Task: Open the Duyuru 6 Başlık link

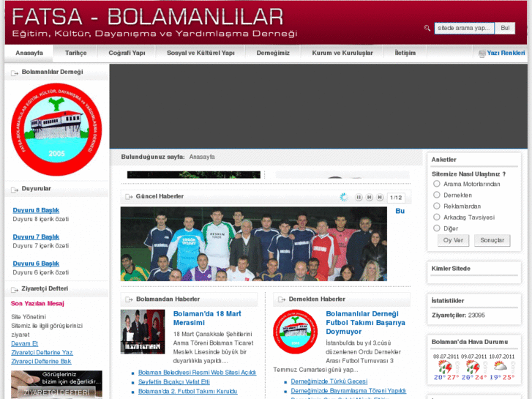Action: (x=36, y=264)
